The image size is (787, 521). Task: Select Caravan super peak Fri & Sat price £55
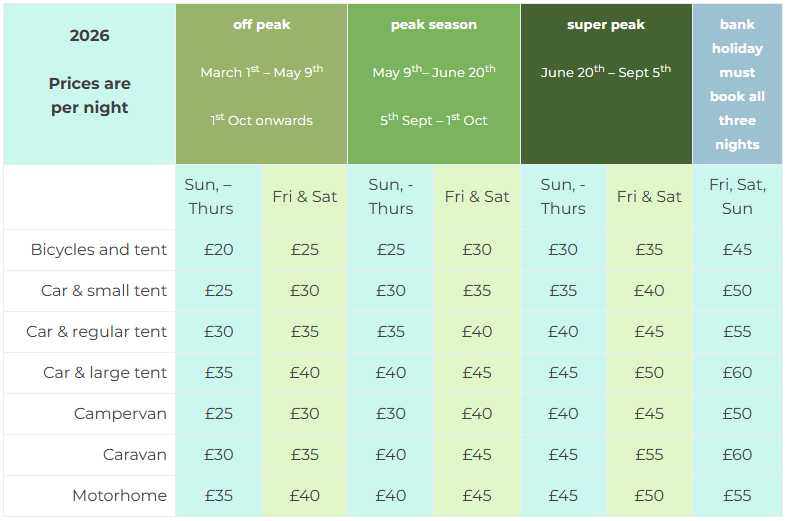[x=649, y=455]
